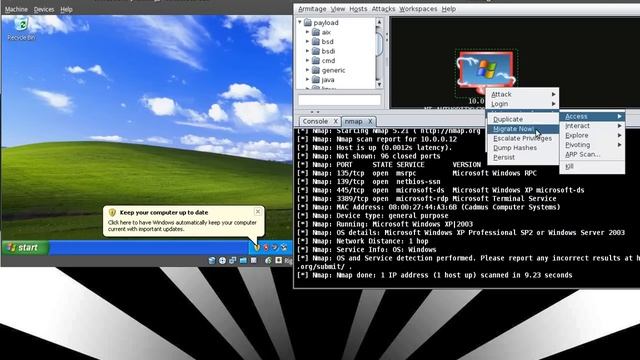Choose Kill from the Meterpreter menu

592,166
